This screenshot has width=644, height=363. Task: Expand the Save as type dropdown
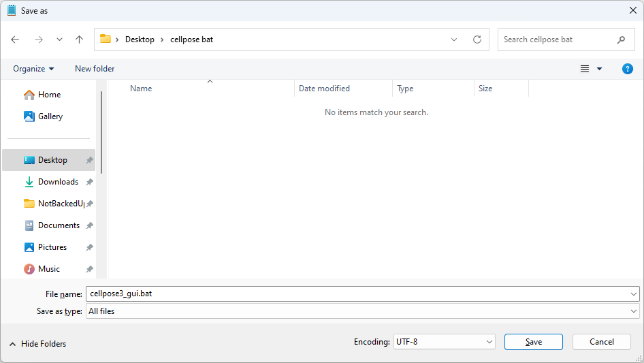634,311
